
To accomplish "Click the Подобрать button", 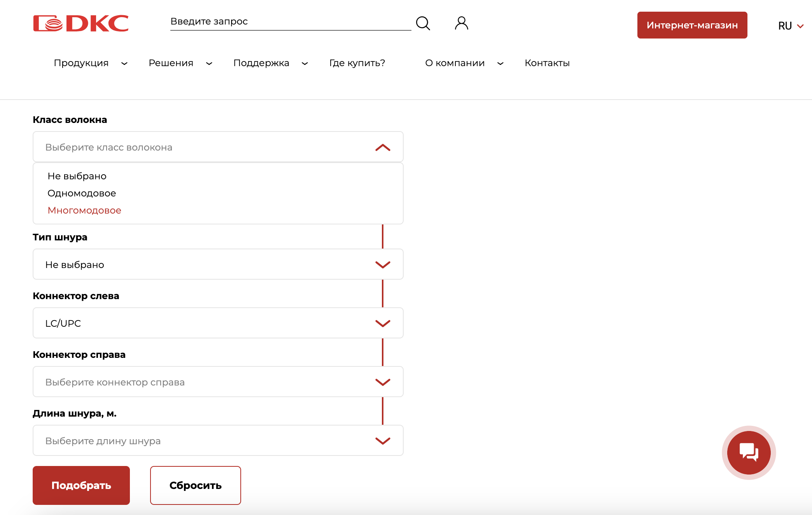I will tap(81, 485).
